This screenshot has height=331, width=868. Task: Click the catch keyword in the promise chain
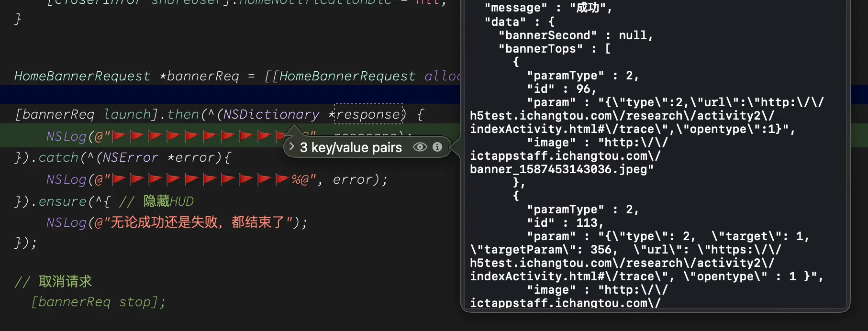(x=58, y=157)
